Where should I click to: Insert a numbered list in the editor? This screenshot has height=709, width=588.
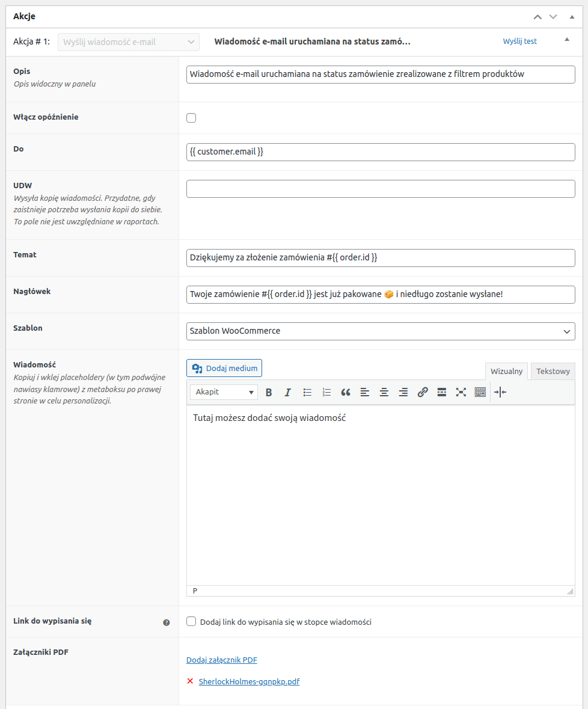coord(326,392)
